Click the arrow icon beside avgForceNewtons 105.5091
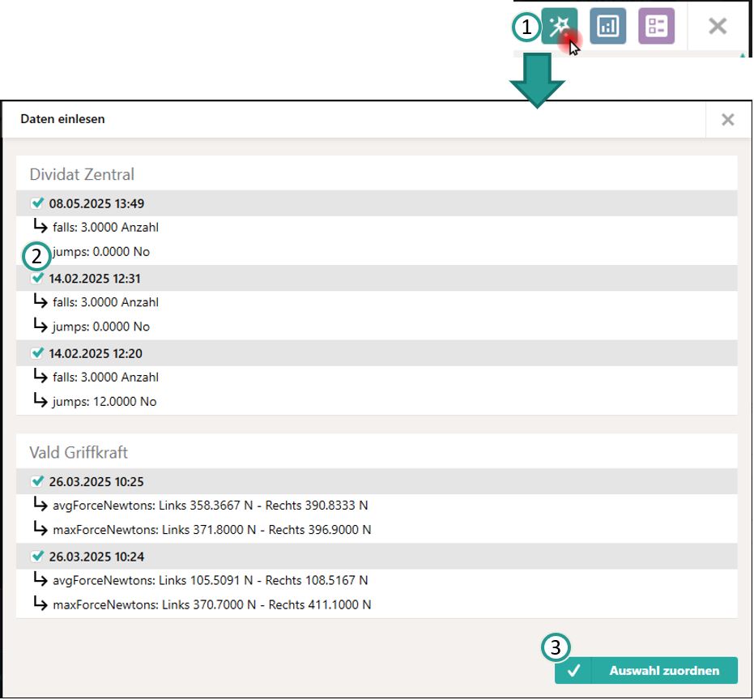754x700 pixels. pos(40,579)
